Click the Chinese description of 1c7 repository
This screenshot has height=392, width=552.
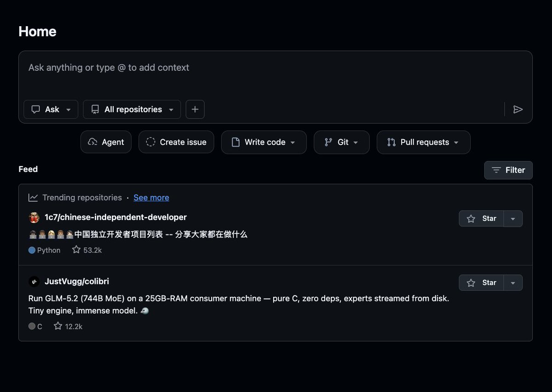point(138,234)
